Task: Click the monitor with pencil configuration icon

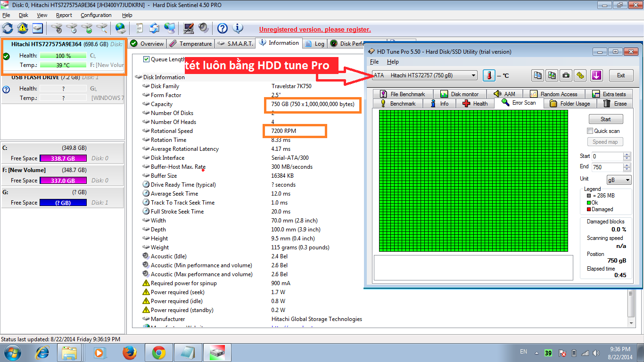Action: (x=188, y=28)
